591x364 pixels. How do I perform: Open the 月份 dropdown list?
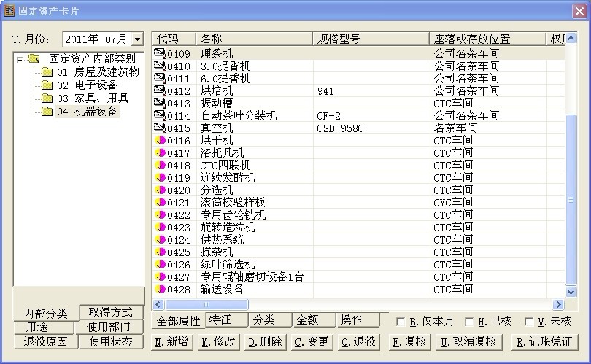click(137, 39)
